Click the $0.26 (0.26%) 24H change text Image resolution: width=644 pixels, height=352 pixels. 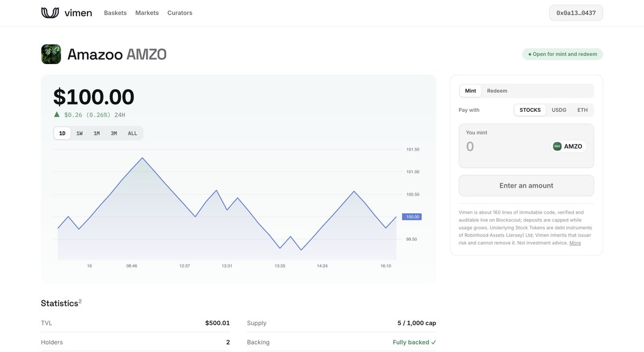pyautogui.click(x=94, y=114)
